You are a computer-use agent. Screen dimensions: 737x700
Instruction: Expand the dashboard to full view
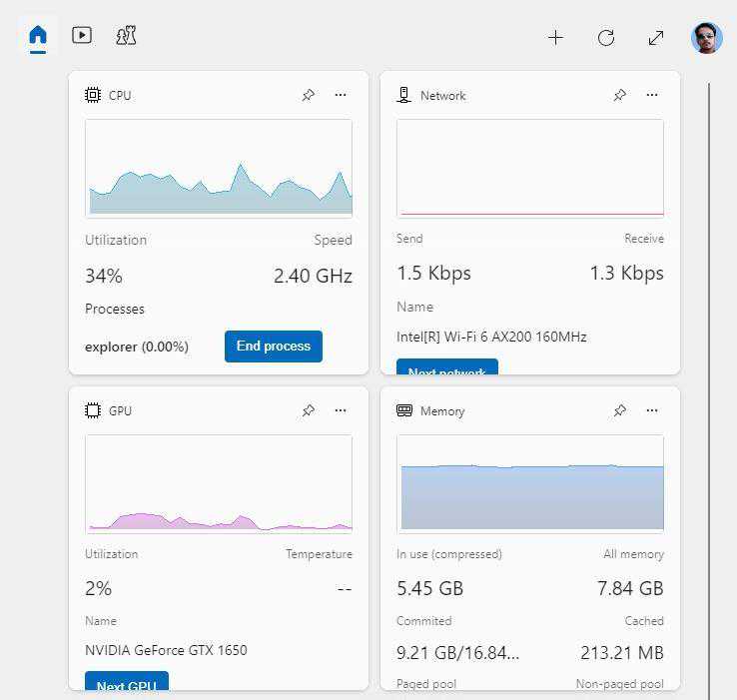(x=656, y=38)
